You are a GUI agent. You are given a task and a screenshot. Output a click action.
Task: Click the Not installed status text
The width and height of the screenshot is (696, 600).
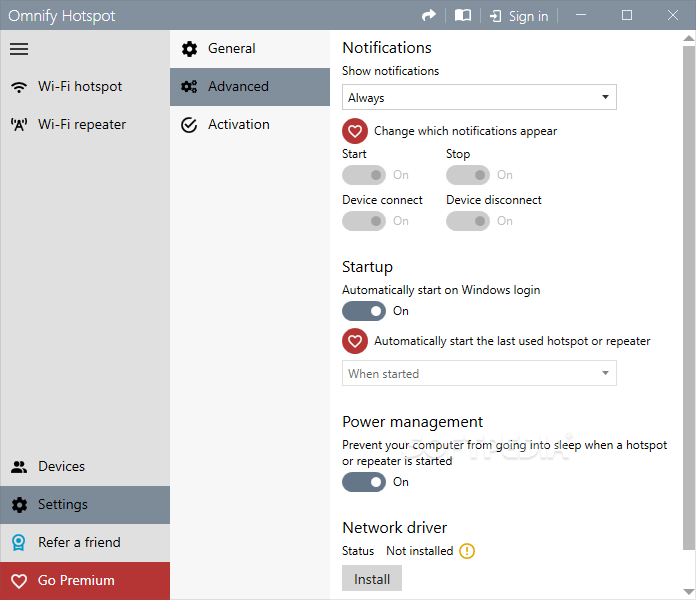click(419, 551)
